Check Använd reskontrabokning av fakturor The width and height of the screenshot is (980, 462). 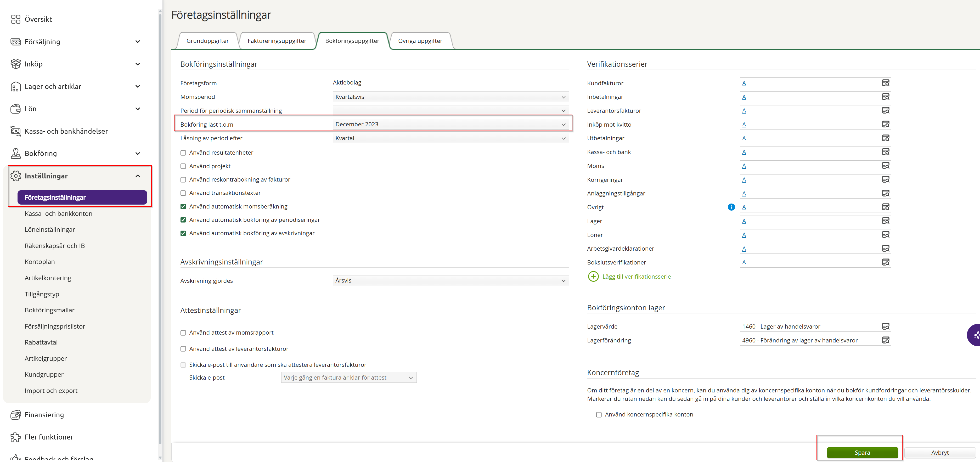pyautogui.click(x=183, y=180)
